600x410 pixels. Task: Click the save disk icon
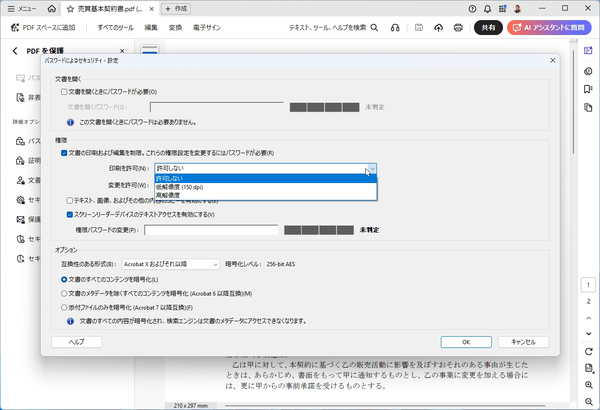pyautogui.click(x=419, y=28)
